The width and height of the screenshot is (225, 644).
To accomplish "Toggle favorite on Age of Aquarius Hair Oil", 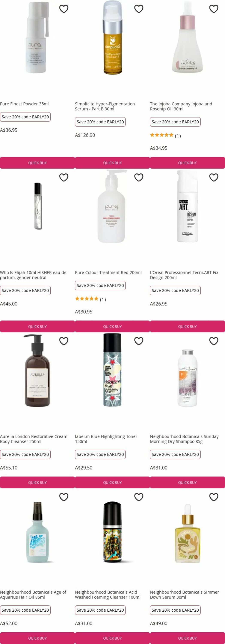I will (64, 497).
